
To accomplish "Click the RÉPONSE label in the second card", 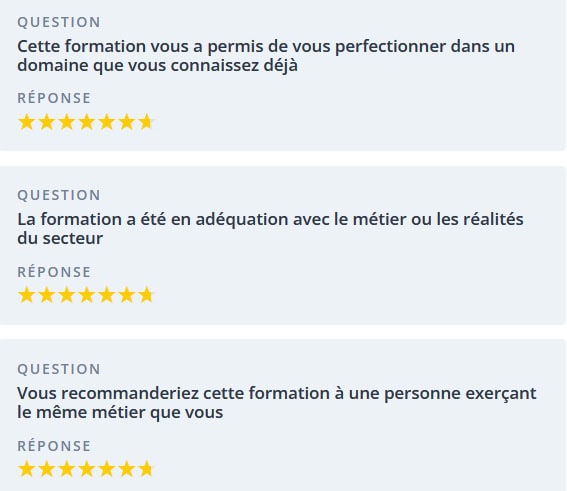I will coord(54,272).
